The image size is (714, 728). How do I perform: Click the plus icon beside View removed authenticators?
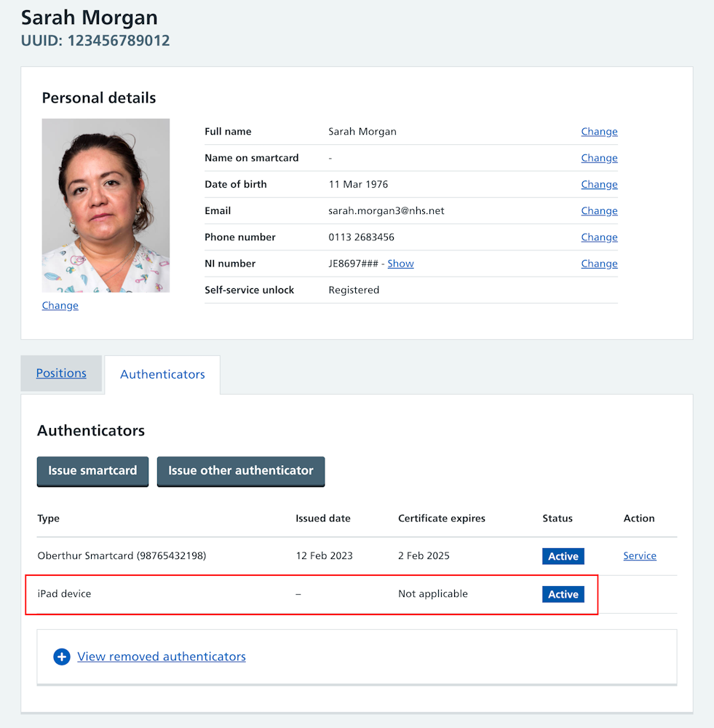[x=62, y=657]
